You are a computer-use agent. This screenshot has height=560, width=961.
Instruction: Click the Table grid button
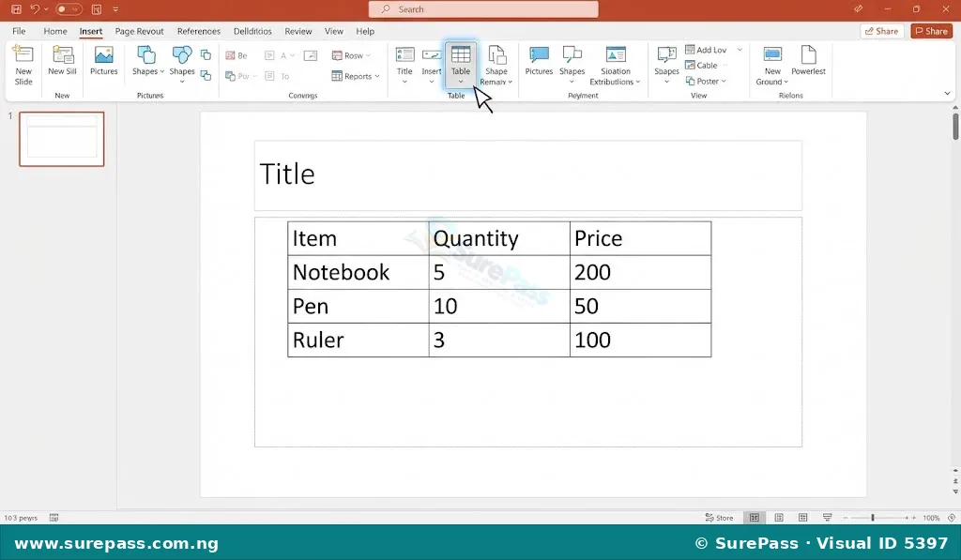[461, 65]
